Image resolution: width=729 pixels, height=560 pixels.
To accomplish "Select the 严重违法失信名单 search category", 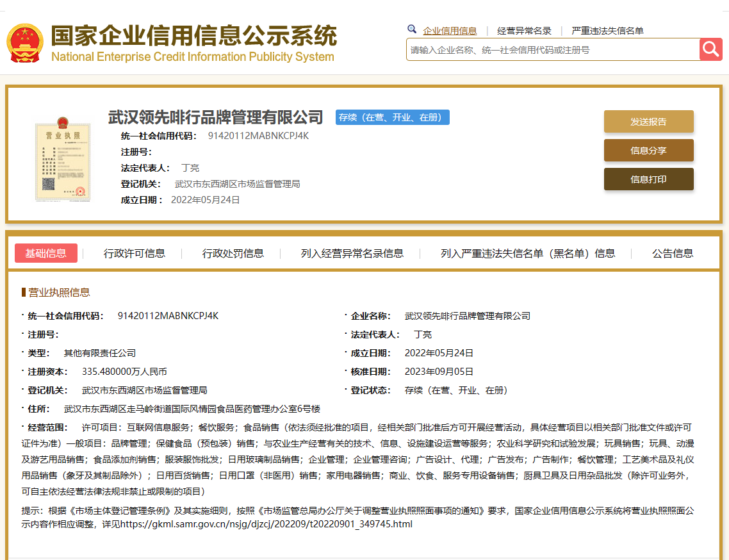I will (607, 31).
